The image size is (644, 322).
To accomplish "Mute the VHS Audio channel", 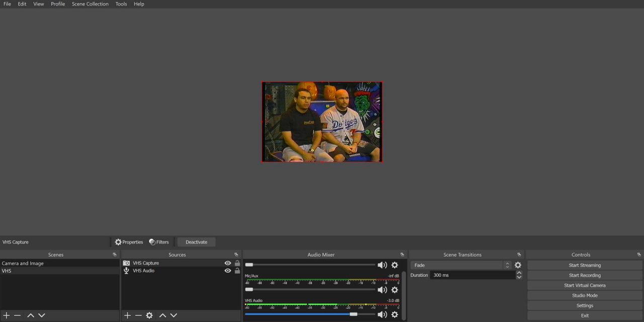I will pyautogui.click(x=382, y=314).
